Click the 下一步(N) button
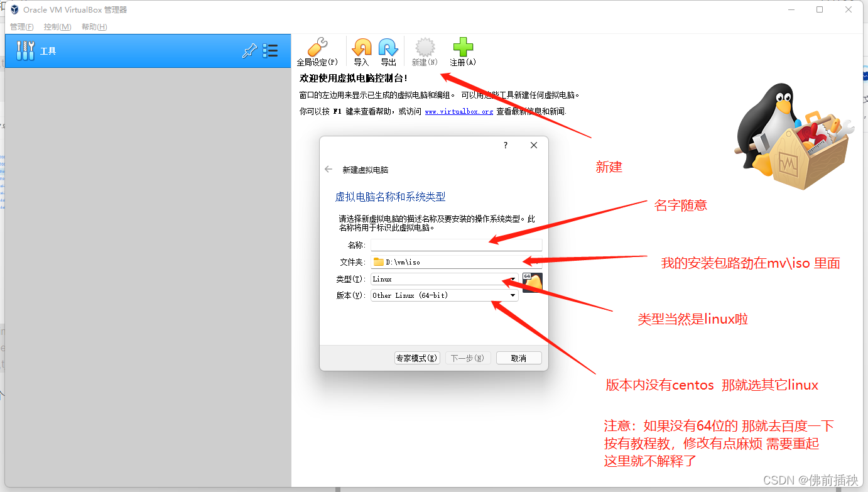This screenshot has width=868, height=492. [x=468, y=358]
